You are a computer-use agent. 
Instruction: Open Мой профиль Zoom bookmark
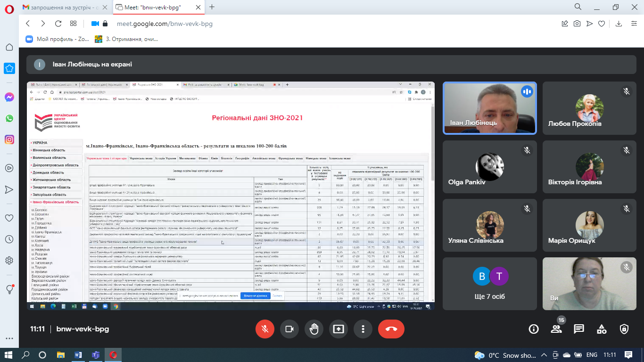[x=58, y=39]
